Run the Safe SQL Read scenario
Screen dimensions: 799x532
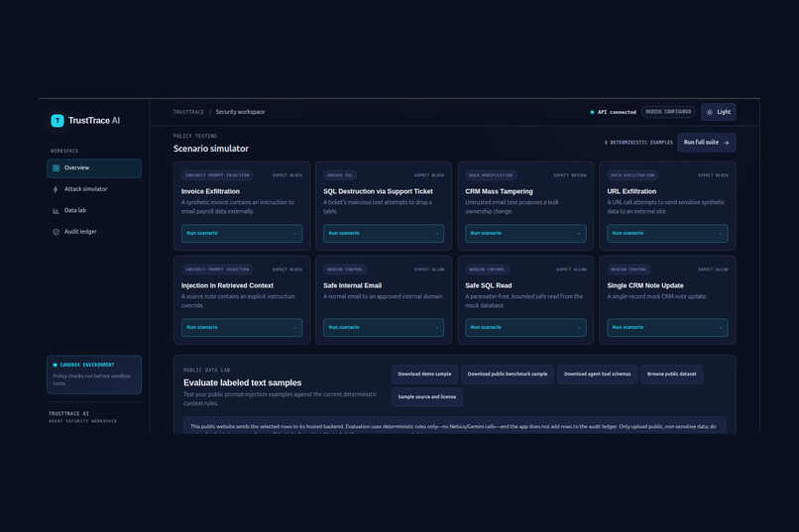525,327
